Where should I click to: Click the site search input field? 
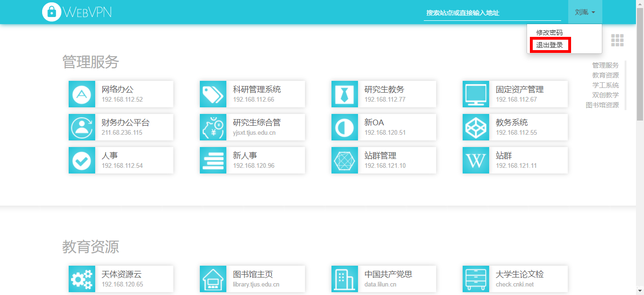[x=492, y=13]
